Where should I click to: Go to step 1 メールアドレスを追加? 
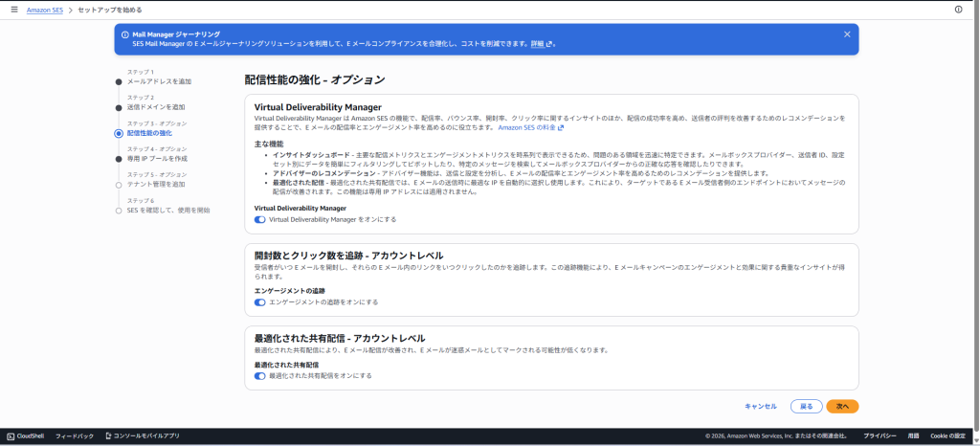[x=159, y=81]
